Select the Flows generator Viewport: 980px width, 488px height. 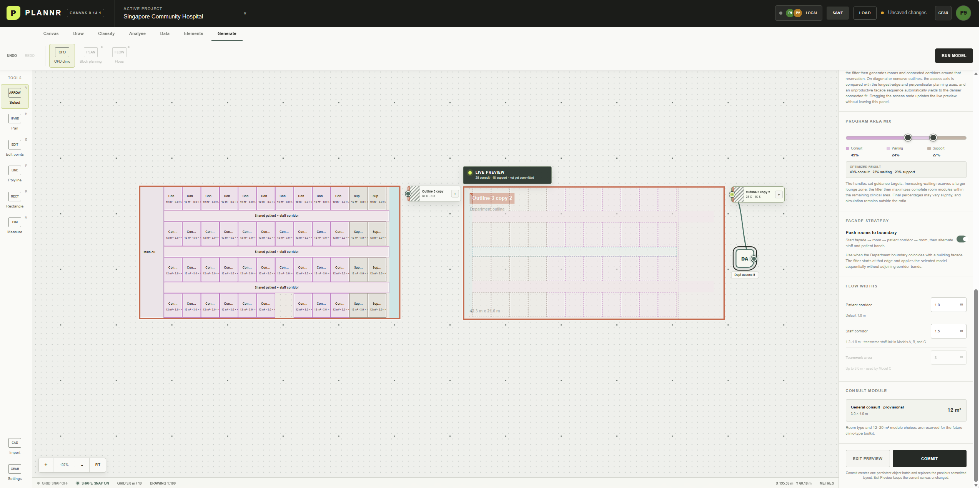[x=119, y=56]
